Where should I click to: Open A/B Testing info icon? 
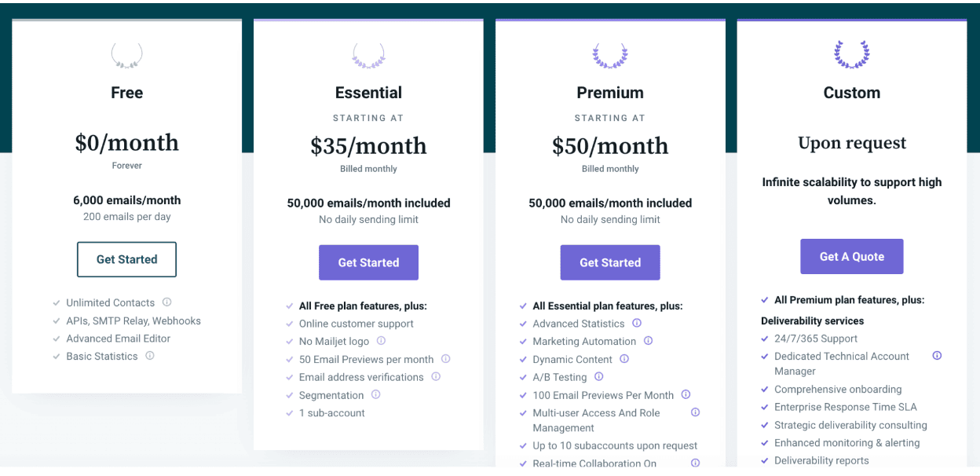click(x=598, y=377)
